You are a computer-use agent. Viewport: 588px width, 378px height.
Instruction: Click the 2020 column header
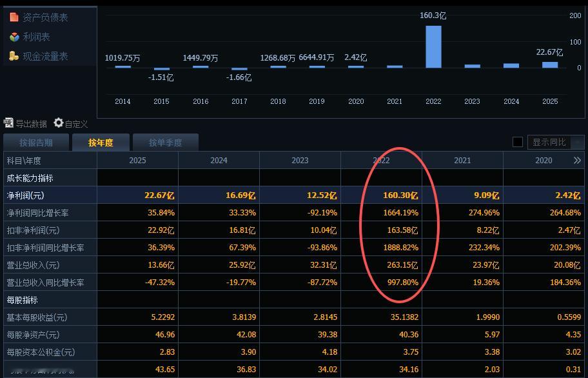point(544,161)
